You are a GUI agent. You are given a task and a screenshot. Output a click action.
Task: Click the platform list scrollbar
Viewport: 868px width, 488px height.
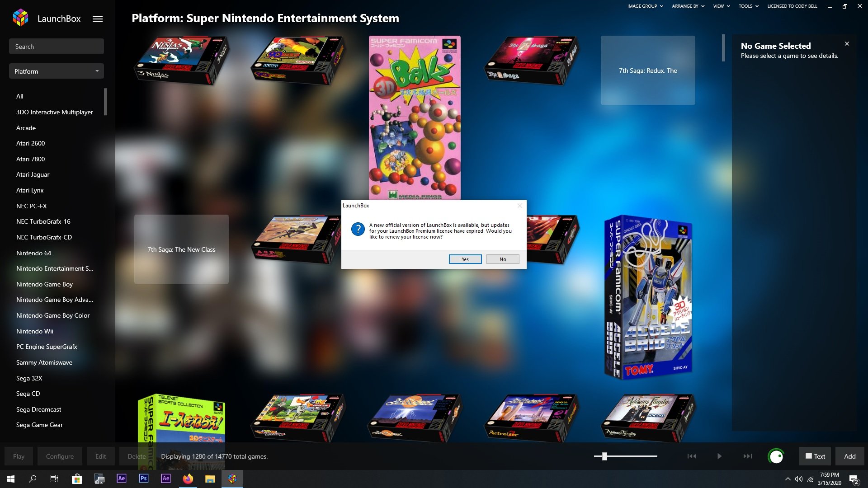pos(105,102)
